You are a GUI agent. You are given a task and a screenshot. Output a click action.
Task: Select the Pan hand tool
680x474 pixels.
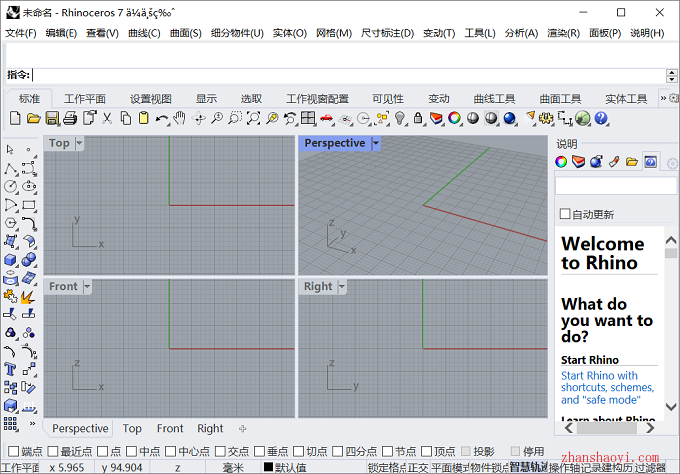tap(180, 118)
